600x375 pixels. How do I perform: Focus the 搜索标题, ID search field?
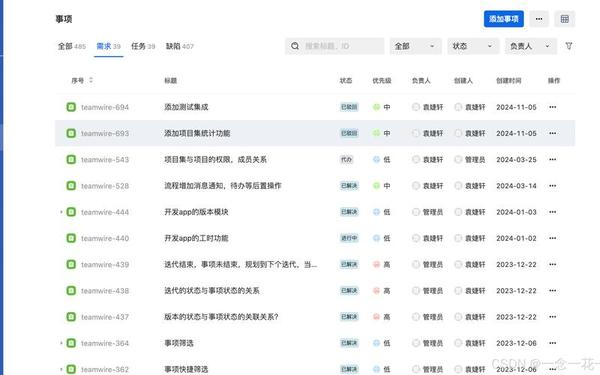pos(334,46)
